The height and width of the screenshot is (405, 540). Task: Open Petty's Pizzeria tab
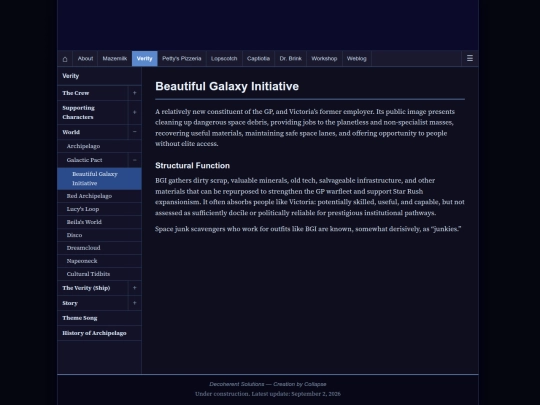pos(181,59)
